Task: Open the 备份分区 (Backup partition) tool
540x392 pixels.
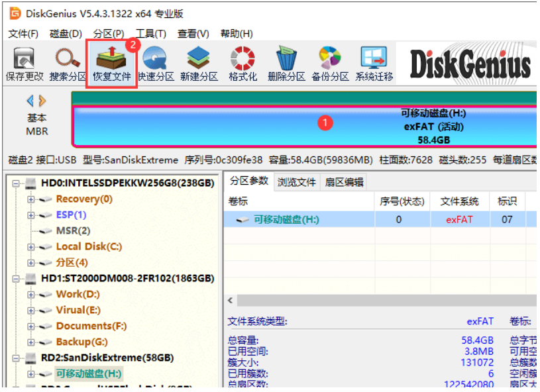Action: 330,65
